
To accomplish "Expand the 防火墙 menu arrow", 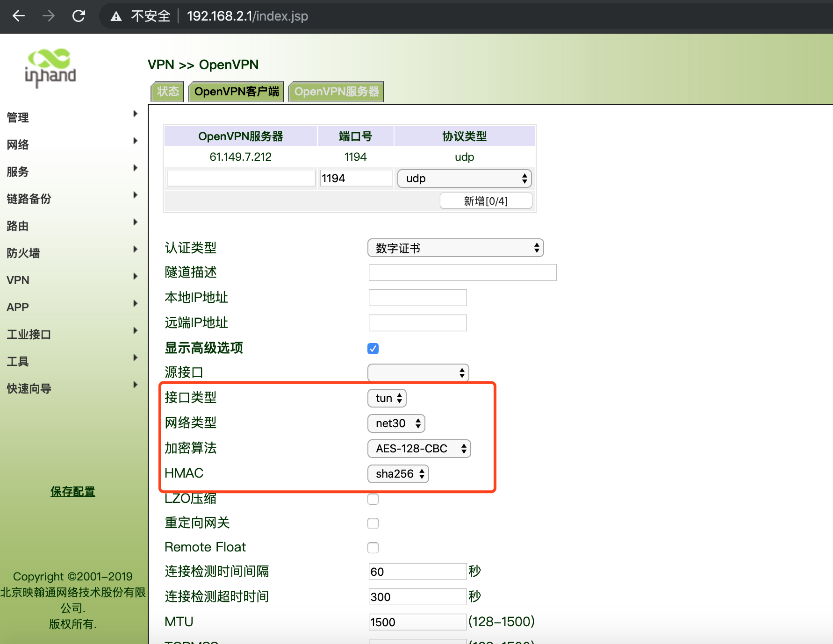I will pos(135,249).
